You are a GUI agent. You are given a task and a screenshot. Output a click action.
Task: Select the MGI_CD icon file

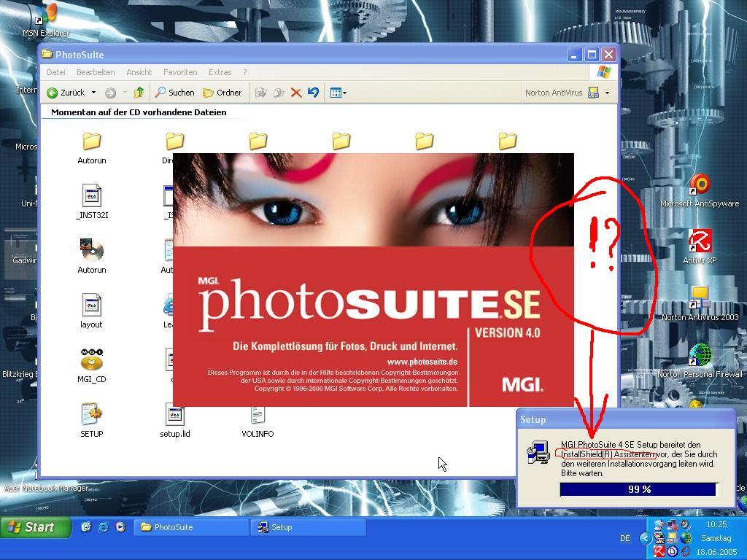click(91, 359)
